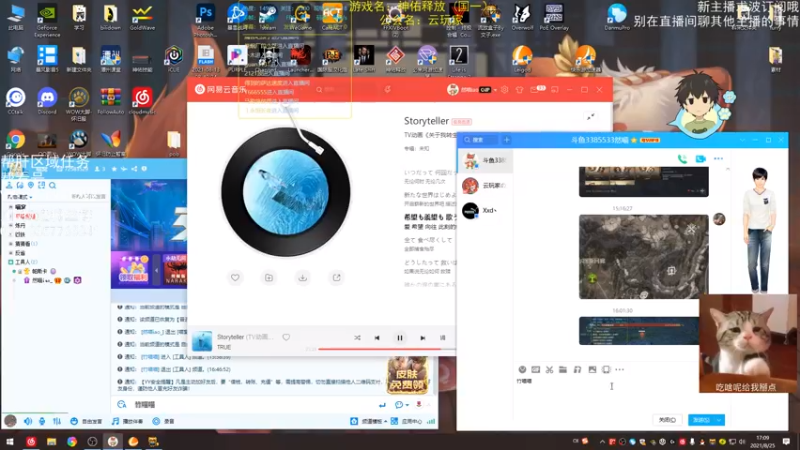Image resolution: width=800 pixels, height=450 pixels.
Task: Open NetEase Music settings gear
Action: (505, 89)
